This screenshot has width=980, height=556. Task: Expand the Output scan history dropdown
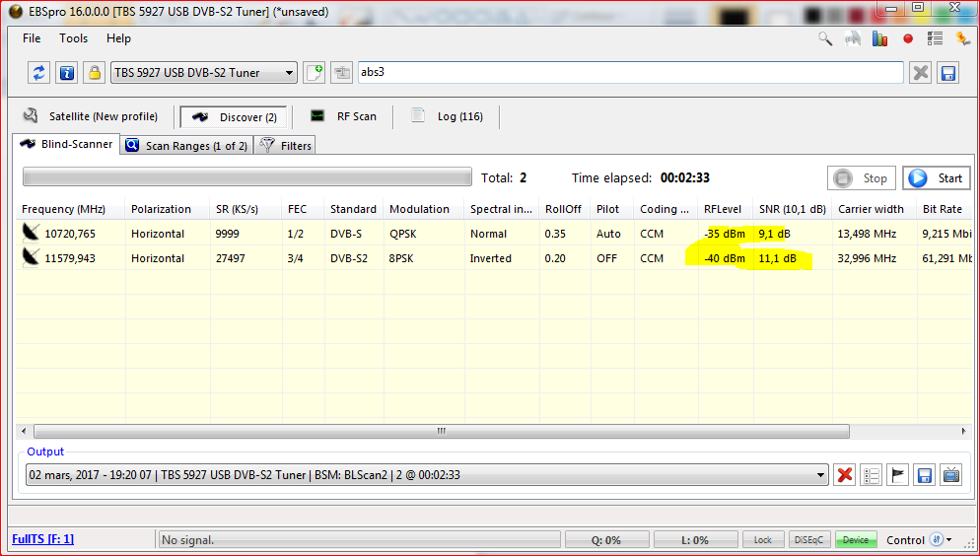[820, 475]
